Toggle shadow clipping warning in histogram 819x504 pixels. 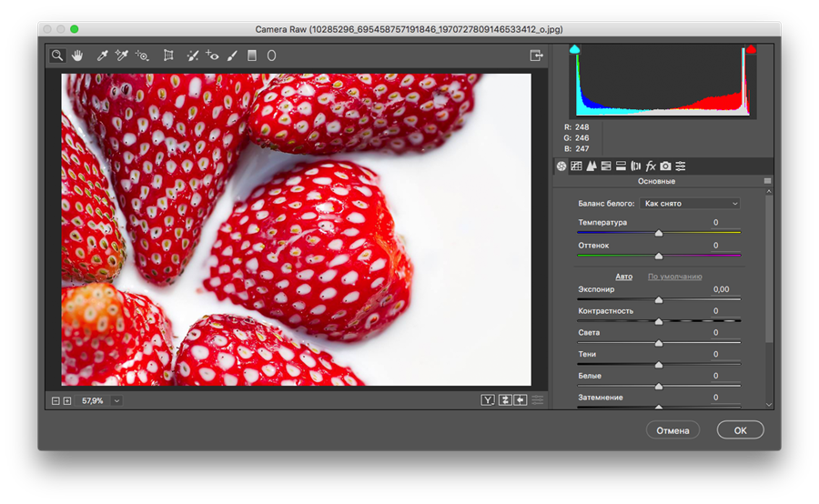click(574, 49)
